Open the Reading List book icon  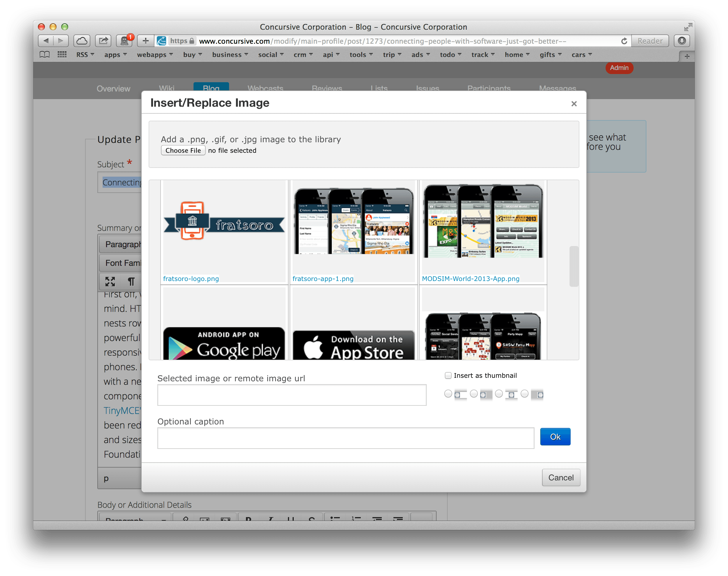tap(45, 55)
